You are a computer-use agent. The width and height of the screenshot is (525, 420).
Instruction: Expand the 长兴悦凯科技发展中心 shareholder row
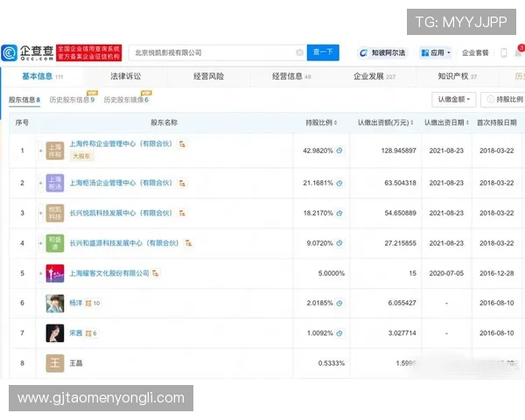(40, 213)
